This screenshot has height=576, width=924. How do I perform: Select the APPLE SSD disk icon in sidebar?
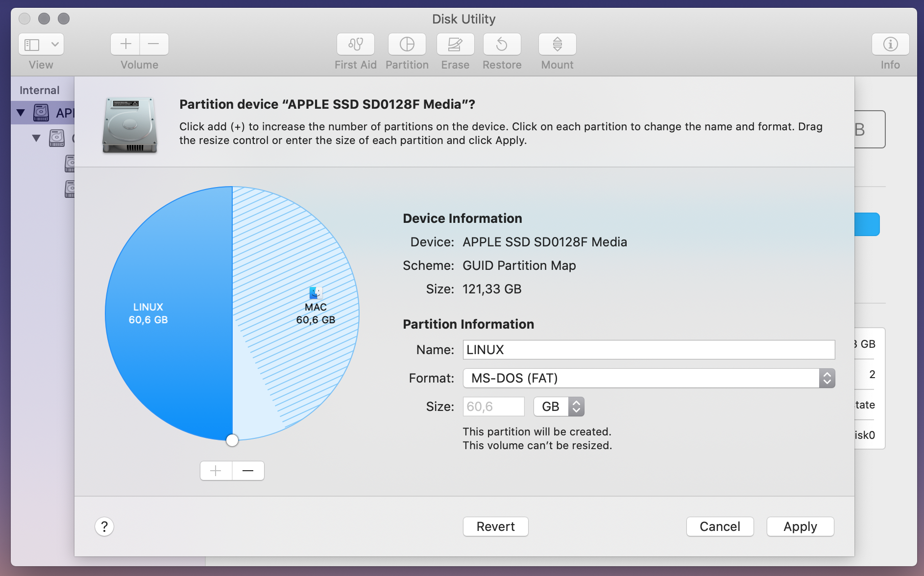[x=41, y=113]
